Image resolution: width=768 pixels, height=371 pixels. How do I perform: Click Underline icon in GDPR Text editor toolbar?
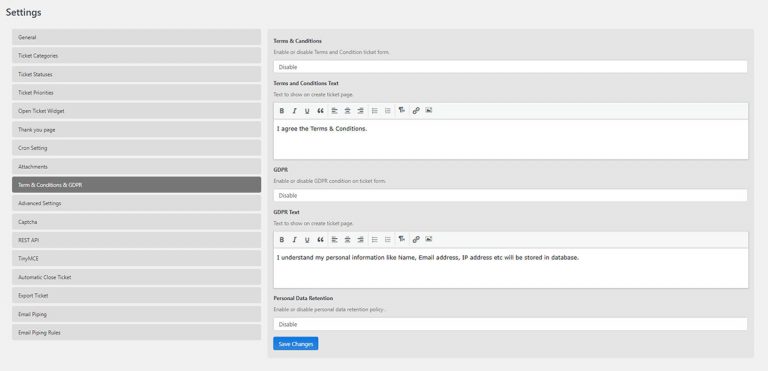tap(307, 240)
